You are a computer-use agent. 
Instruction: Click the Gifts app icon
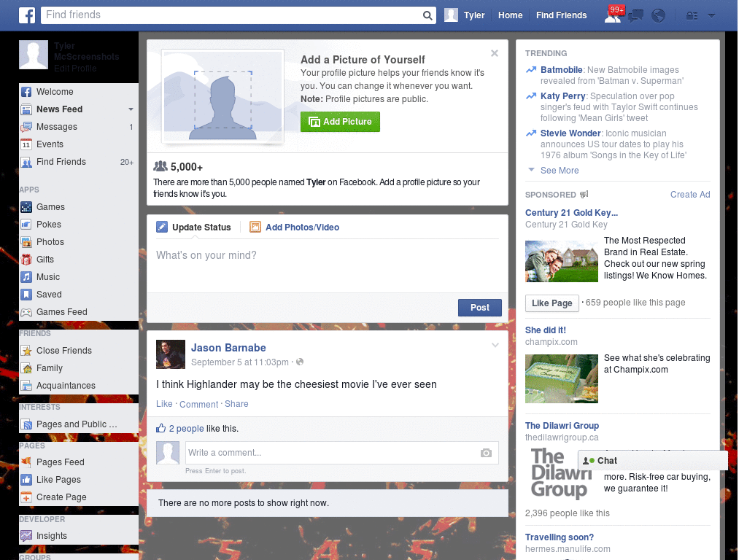tap(26, 260)
